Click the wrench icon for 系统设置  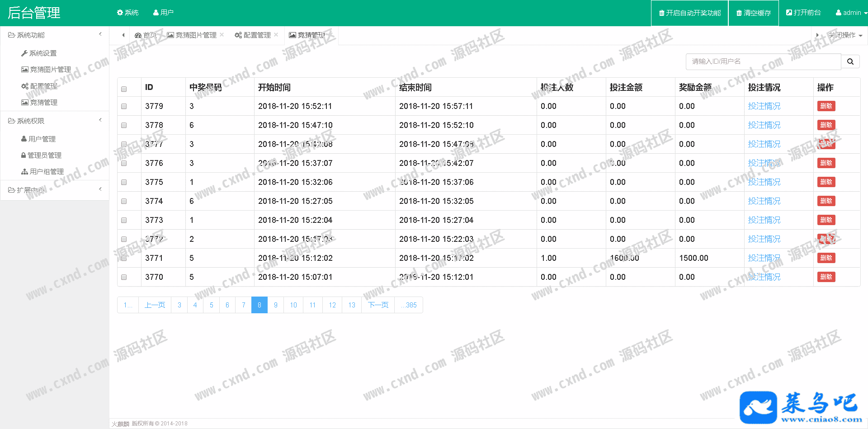[24, 53]
